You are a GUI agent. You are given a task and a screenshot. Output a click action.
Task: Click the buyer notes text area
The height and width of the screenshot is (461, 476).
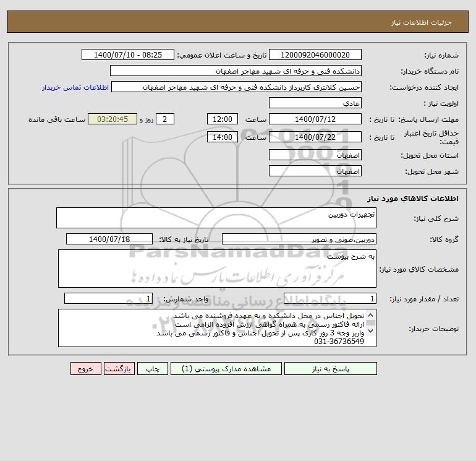pyautogui.click(x=217, y=328)
